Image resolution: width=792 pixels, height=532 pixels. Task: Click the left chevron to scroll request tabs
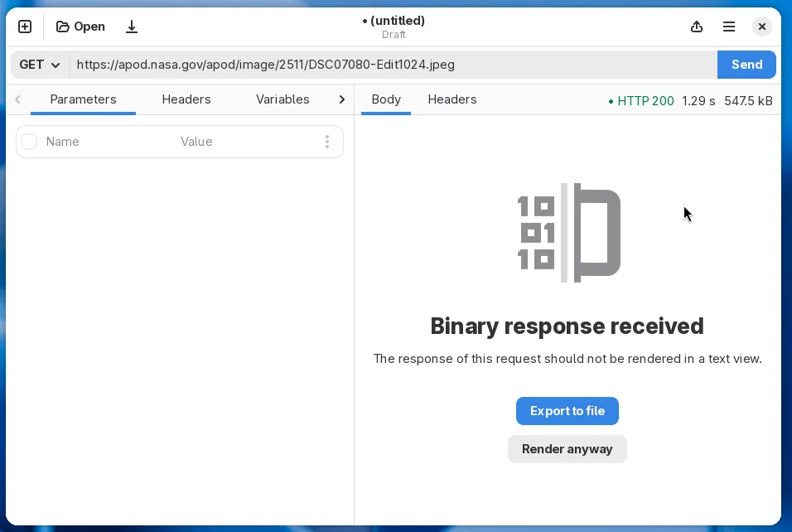click(17, 99)
